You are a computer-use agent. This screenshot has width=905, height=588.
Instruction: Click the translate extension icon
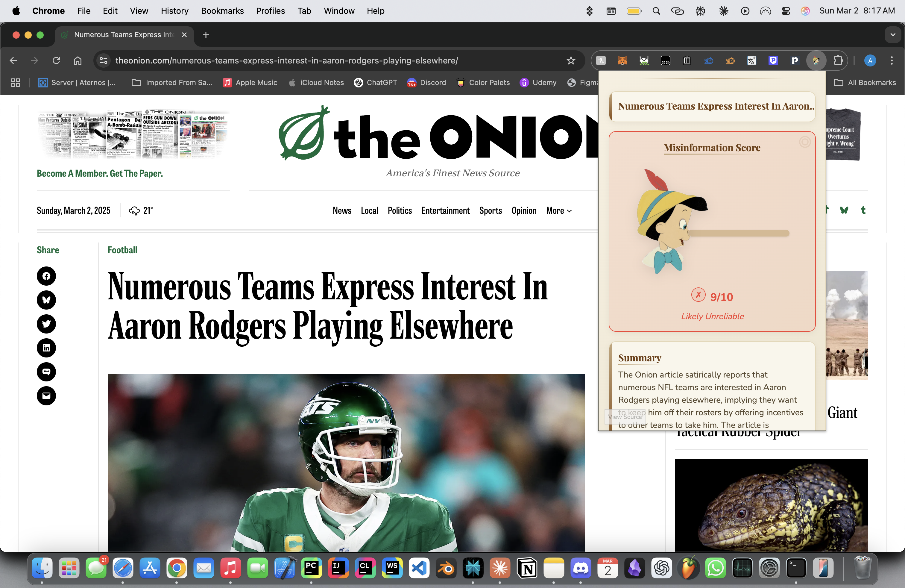point(751,60)
